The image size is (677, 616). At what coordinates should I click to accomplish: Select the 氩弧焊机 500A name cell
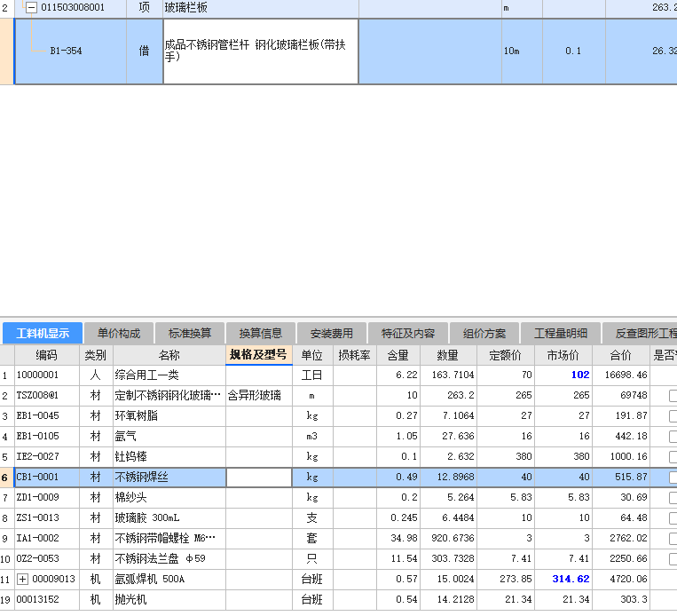click(169, 579)
